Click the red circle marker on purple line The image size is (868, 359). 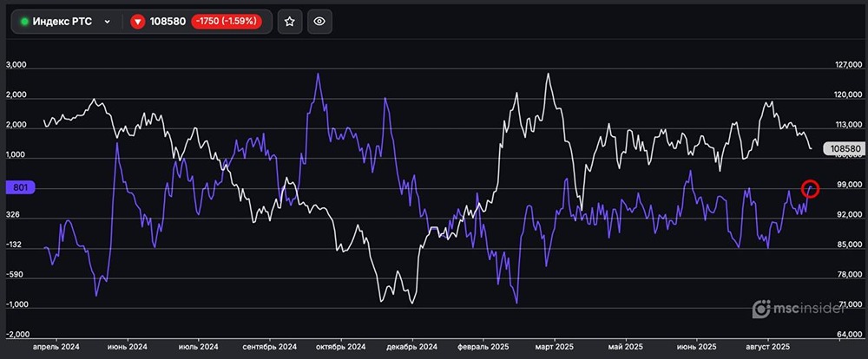[810, 188]
